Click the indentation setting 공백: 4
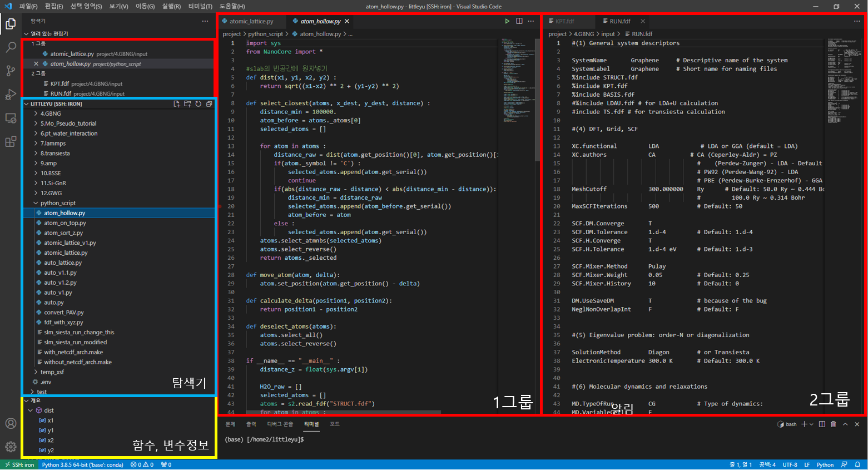The image size is (868, 470). pos(767,464)
